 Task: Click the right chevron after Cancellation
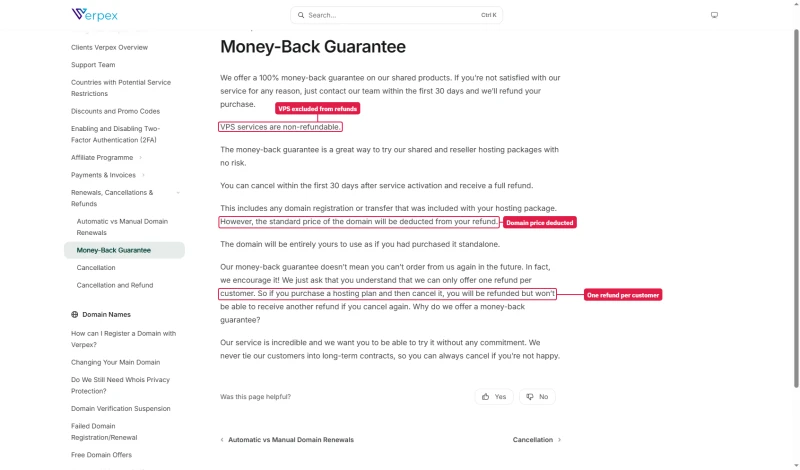559,439
